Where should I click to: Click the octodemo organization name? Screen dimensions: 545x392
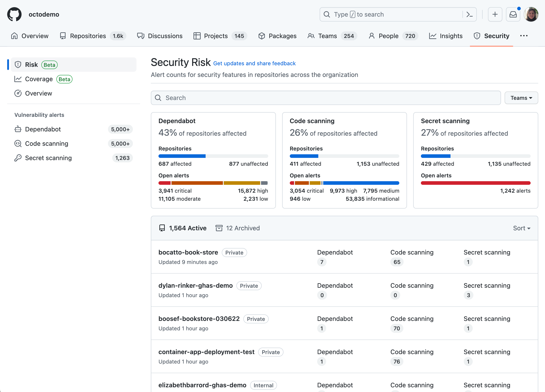tap(44, 14)
